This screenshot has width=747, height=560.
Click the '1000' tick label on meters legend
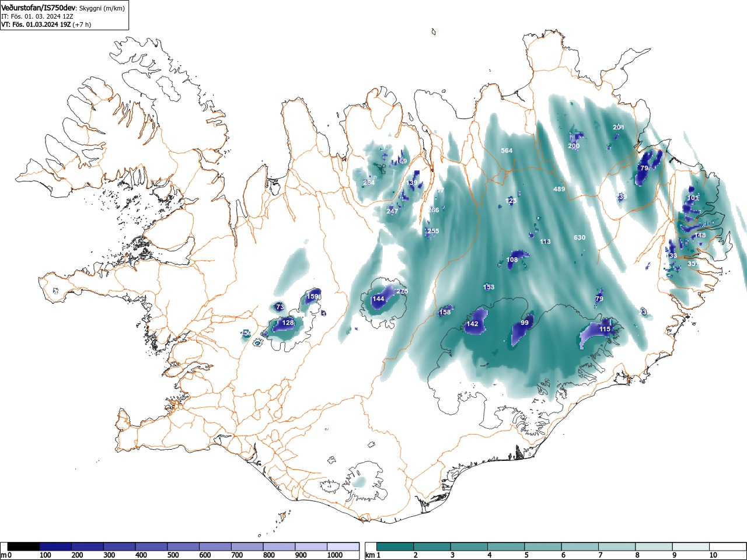click(335, 555)
